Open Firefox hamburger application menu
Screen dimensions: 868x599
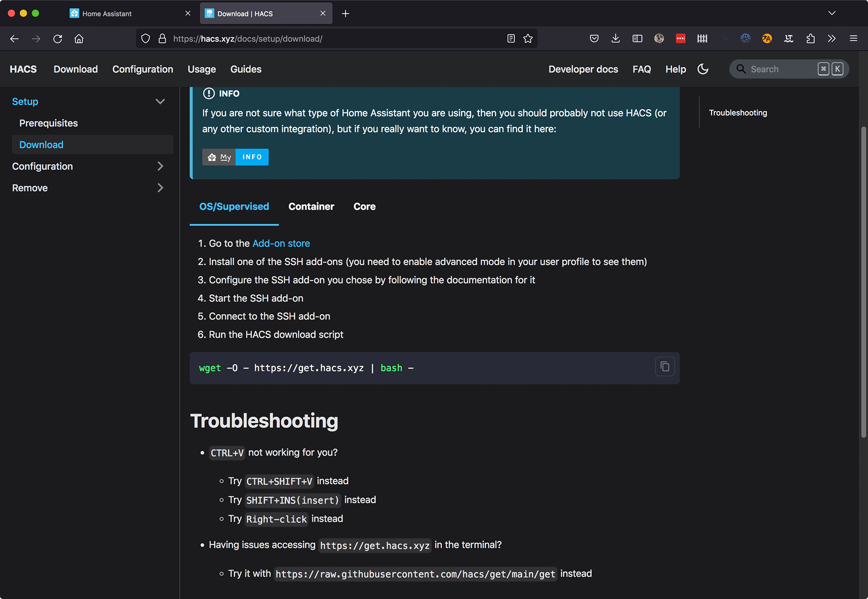point(853,39)
